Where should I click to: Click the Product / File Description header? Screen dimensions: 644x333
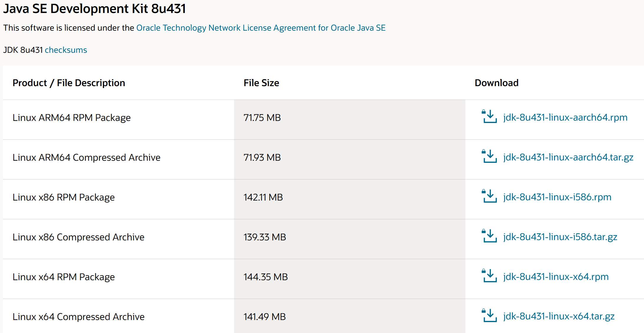[x=69, y=83]
